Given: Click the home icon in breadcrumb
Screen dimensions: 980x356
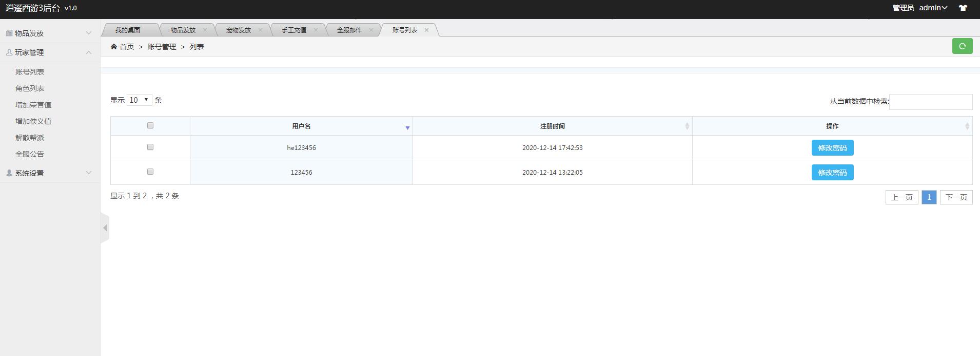Looking at the screenshot, I should pos(114,47).
